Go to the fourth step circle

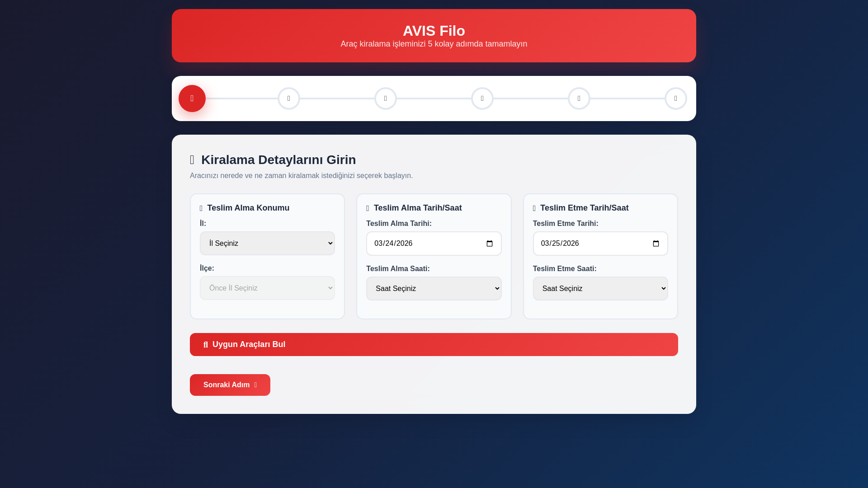(482, 99)
